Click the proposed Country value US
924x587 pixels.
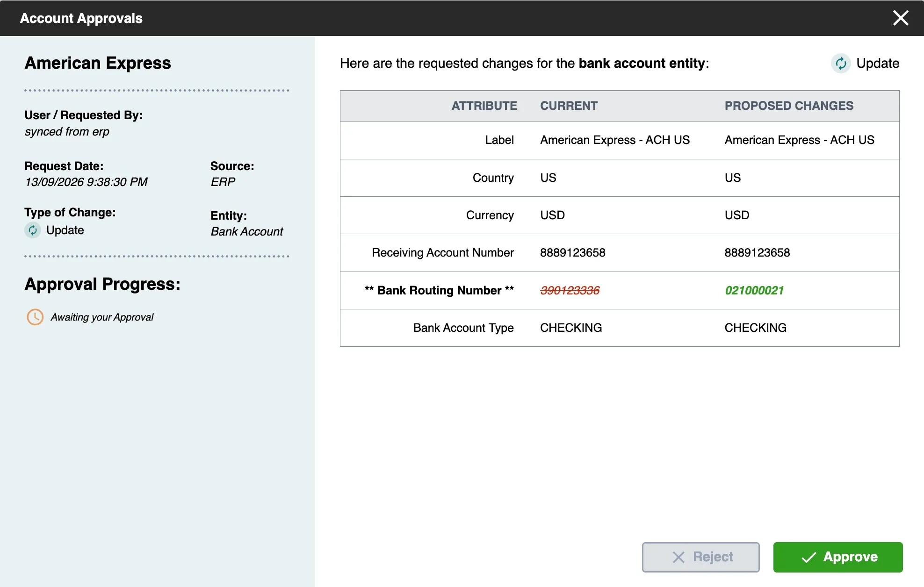tap(733, 178)
